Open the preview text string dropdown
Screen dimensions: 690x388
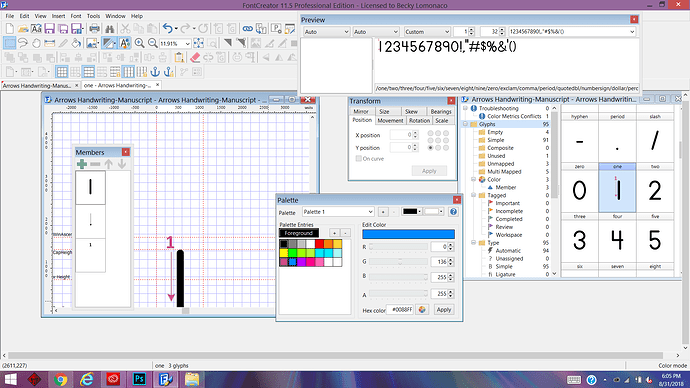click(572, 32)
